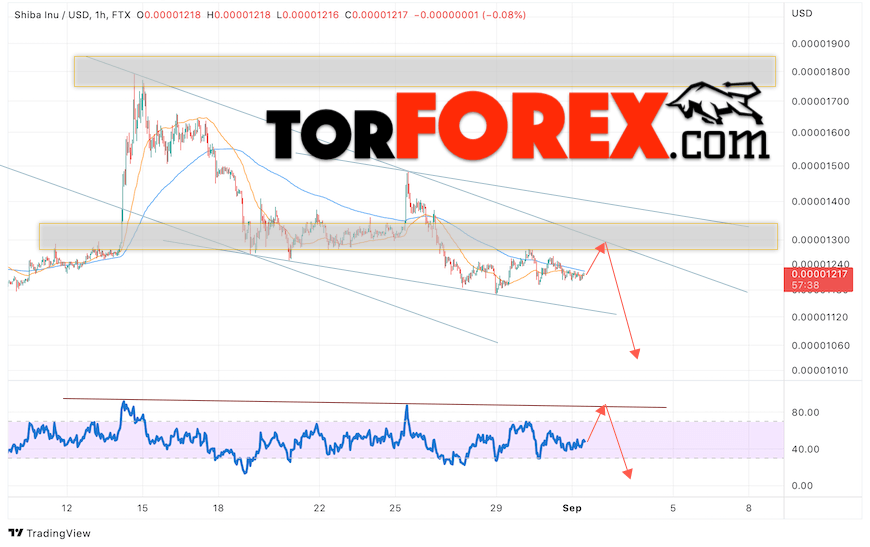Click the TradingView logo at bottom left
Screen dimensions: 870x547
49,533
